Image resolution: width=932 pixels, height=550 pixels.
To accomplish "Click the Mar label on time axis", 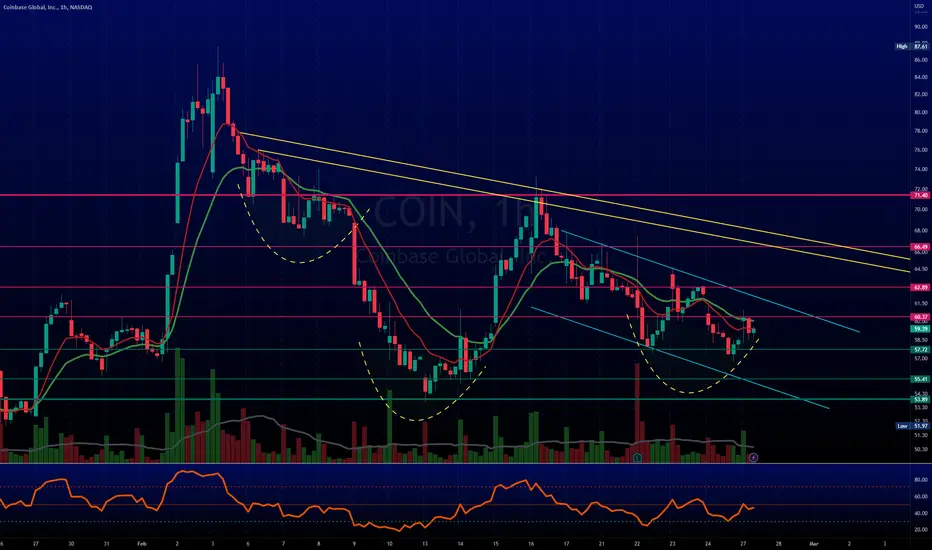I will click(814, 543).
